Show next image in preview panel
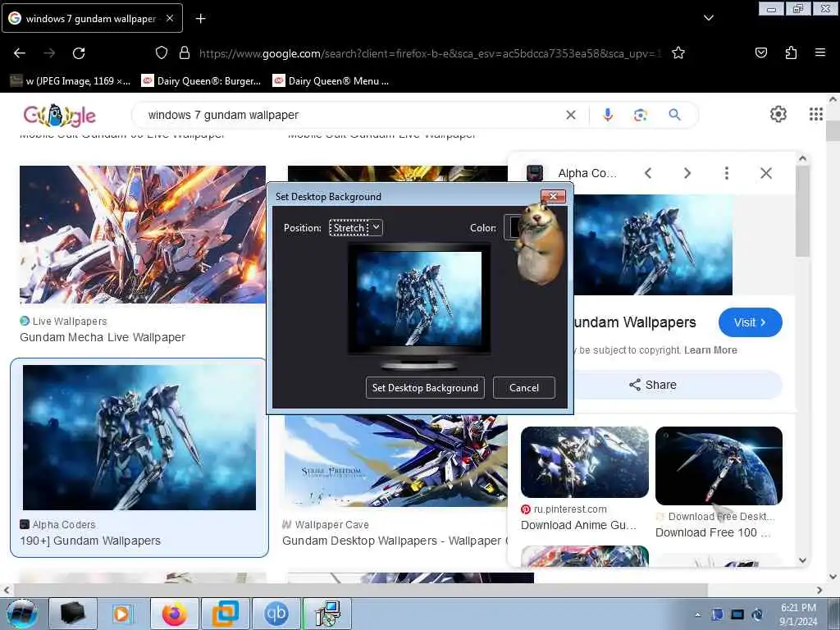This screenshot has width=840, height=630. [x=687, y=173]
